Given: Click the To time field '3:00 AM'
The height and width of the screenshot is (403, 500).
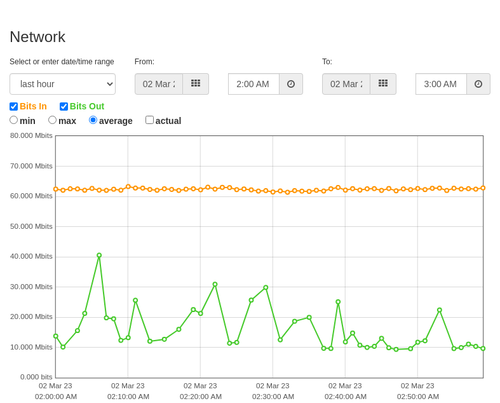Looking at the screenshot, I should [441, 84].
